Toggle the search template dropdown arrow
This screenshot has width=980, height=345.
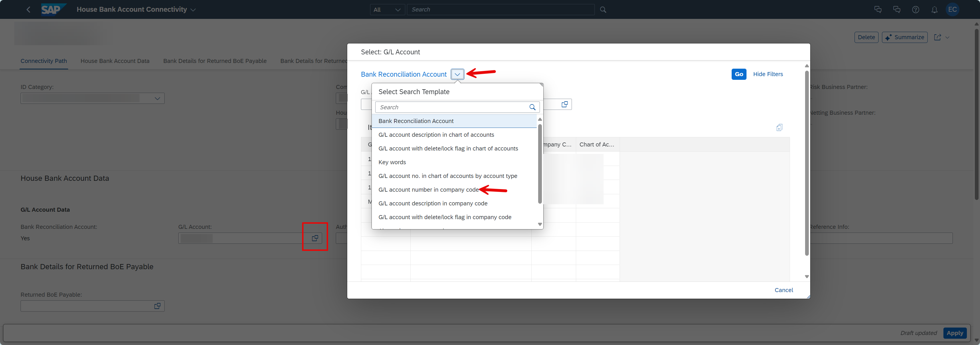[x=457, y=74]
